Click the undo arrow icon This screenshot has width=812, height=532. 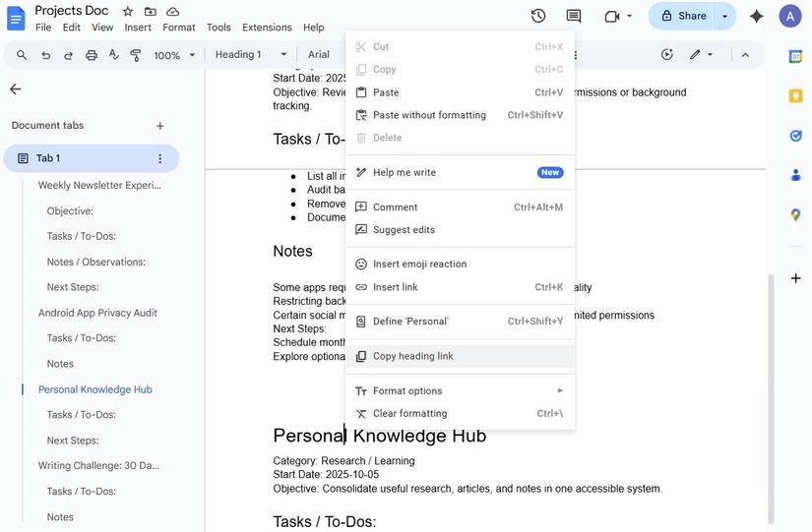pos(45,55)
